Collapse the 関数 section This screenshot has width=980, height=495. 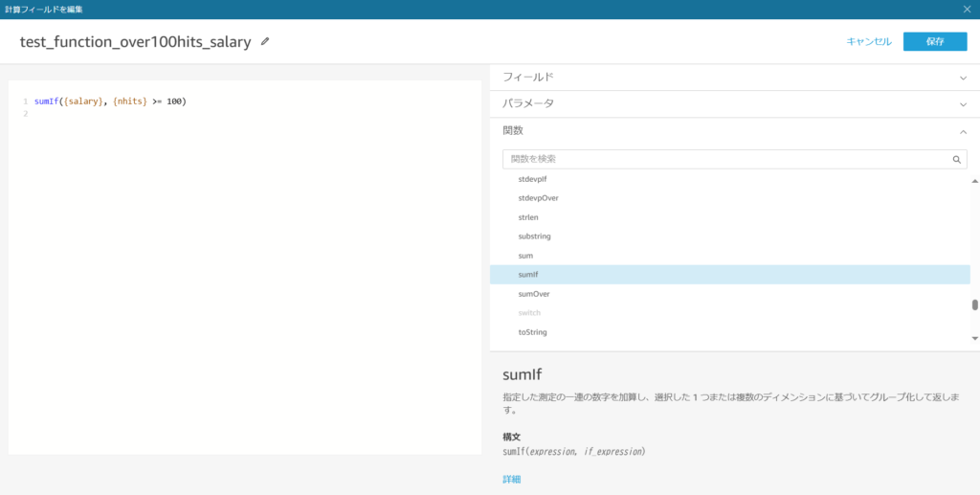(734, 131)
